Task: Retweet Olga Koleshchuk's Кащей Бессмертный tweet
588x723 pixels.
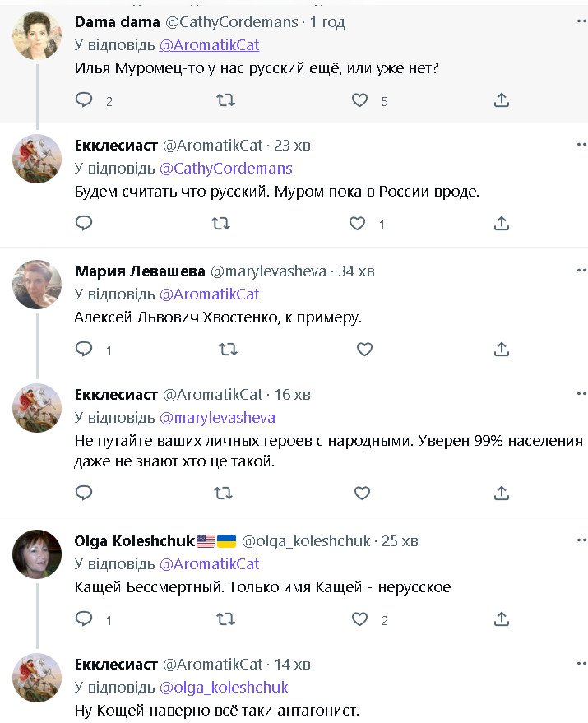Action: (224, 619)
